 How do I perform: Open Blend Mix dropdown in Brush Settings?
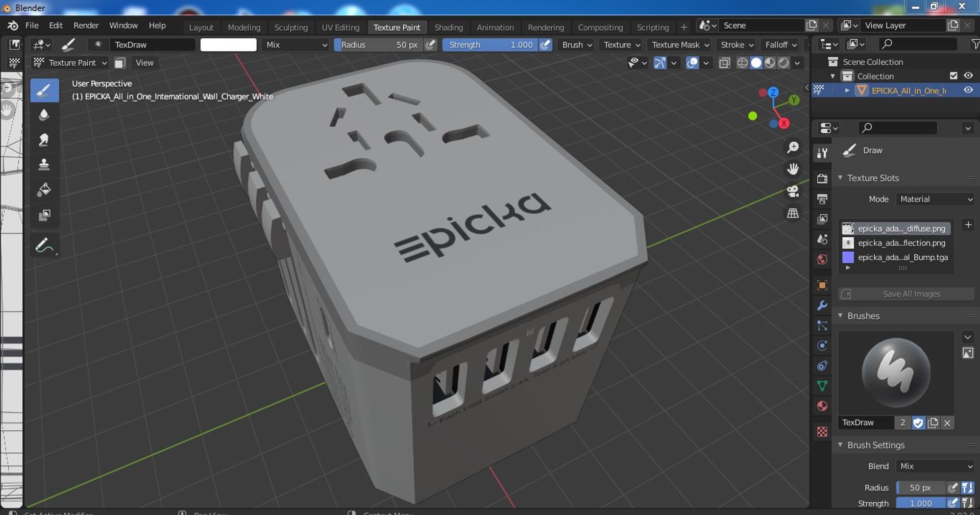[x=935, y=466]
